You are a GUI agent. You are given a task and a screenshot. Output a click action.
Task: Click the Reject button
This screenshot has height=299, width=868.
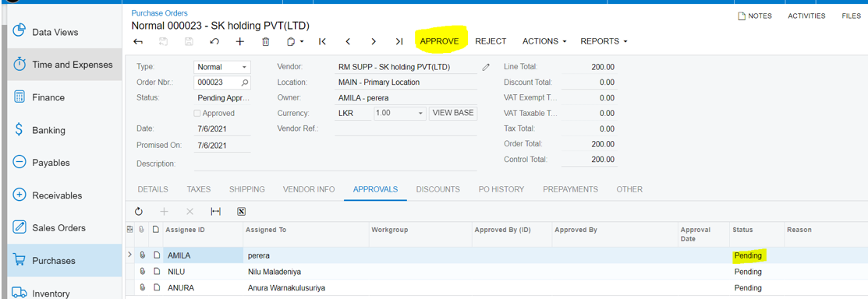(x=491, y=41)
